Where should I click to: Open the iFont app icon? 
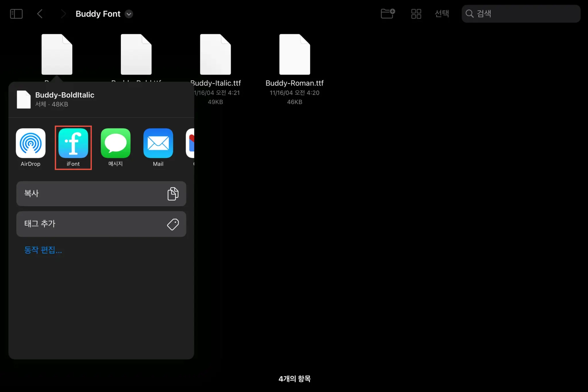[73, 143]
